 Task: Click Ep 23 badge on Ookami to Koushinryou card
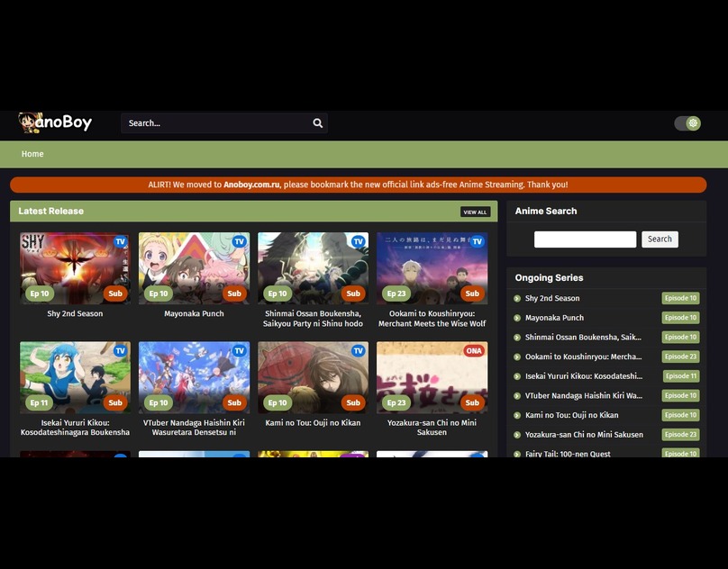tap(396, 294)
